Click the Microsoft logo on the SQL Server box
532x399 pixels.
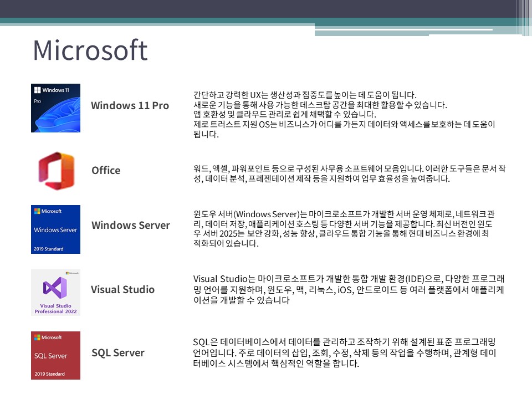(48, 337)
